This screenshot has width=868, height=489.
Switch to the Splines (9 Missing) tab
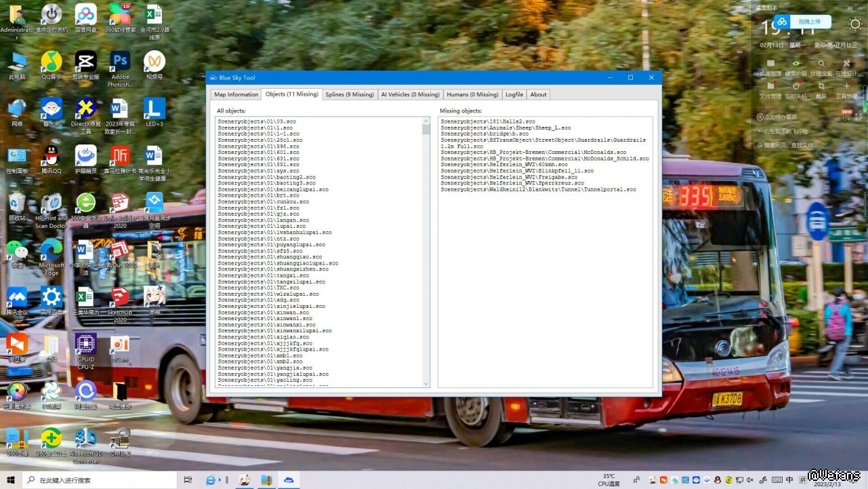click(349, 95)
